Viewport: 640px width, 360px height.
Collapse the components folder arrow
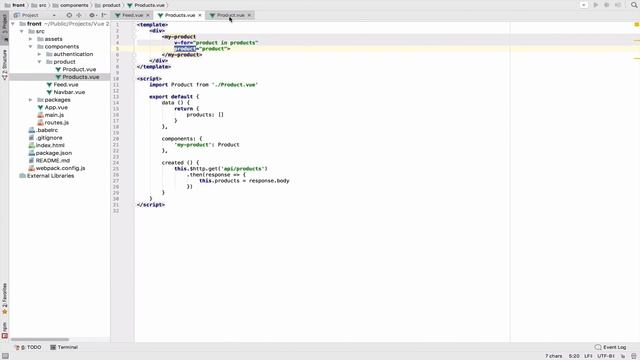pos(31,47)
